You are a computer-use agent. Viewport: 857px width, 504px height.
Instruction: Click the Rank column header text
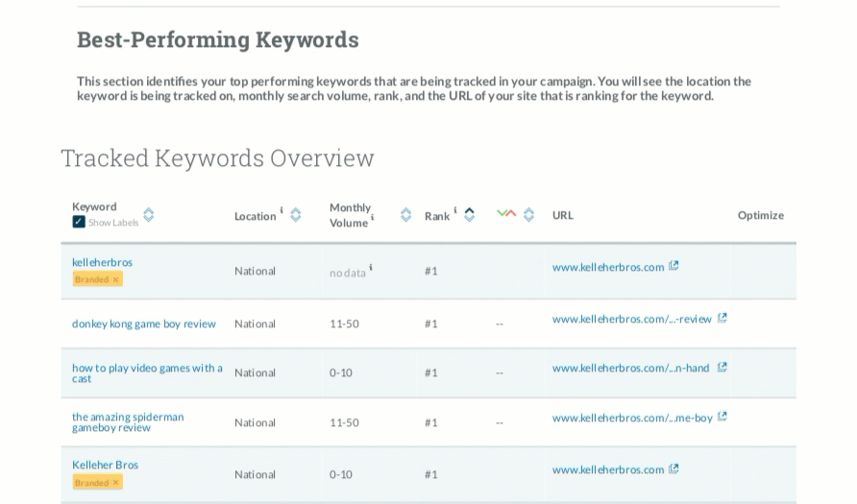pyautogui.click(x=437, y=216)
